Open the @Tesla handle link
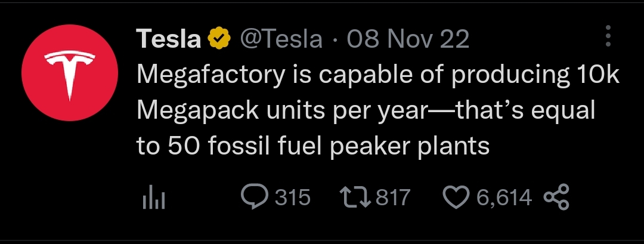Viewport: 644px width, 244px height. coord(281,39)
